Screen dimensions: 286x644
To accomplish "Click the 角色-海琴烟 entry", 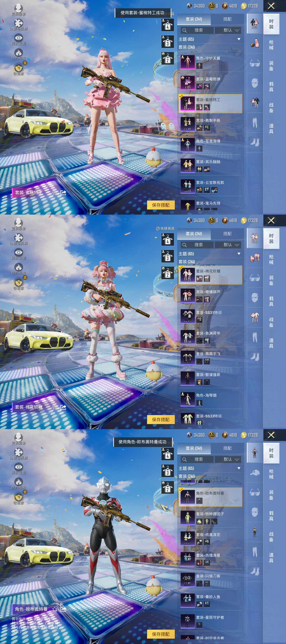I will pos(210,399).
